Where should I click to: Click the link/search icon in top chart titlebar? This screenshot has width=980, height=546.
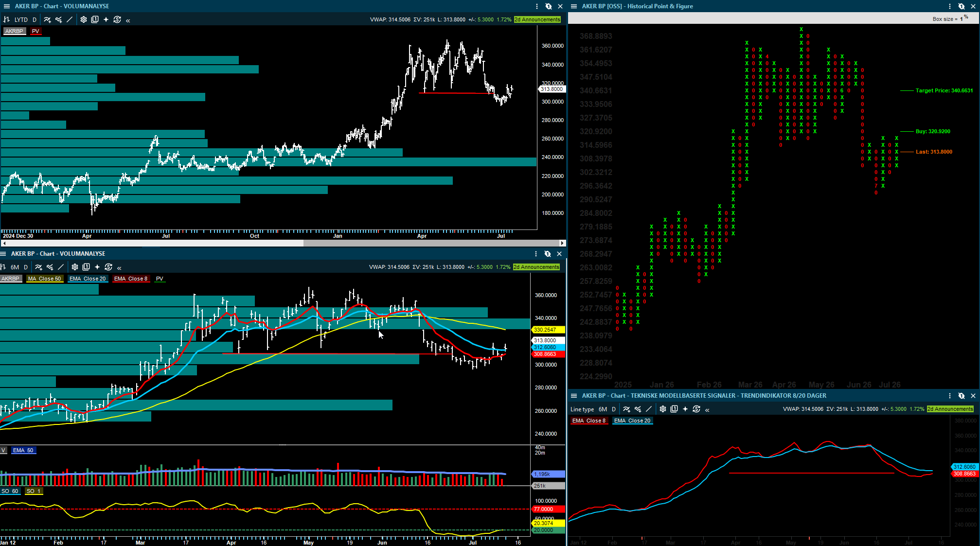[549, 6]
